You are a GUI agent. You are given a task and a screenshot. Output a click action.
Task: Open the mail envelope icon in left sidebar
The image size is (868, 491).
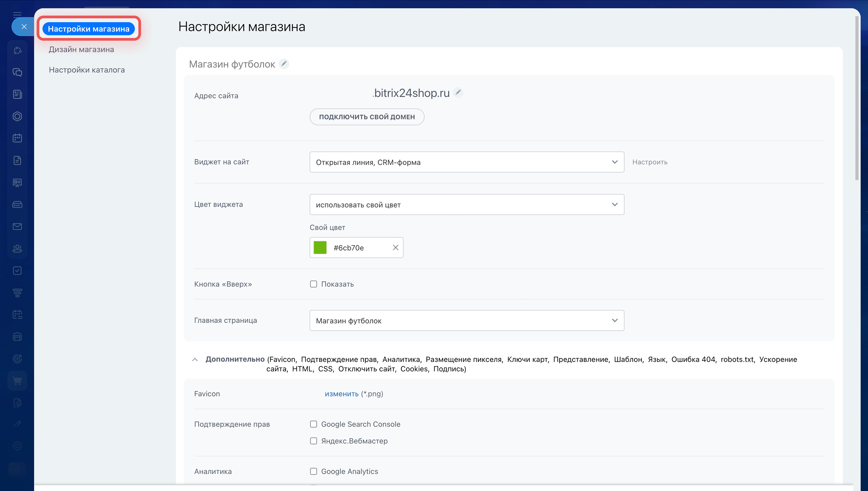coord(18,226)
